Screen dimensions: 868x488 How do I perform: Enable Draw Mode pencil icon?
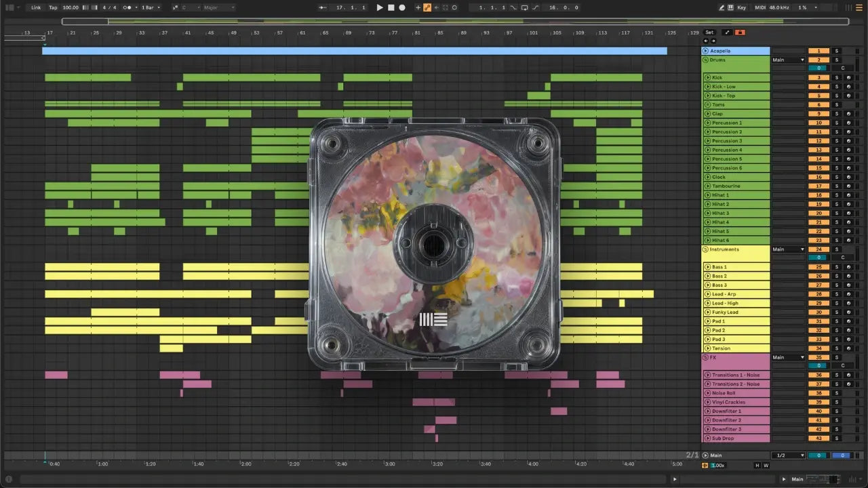pos(722,7)
